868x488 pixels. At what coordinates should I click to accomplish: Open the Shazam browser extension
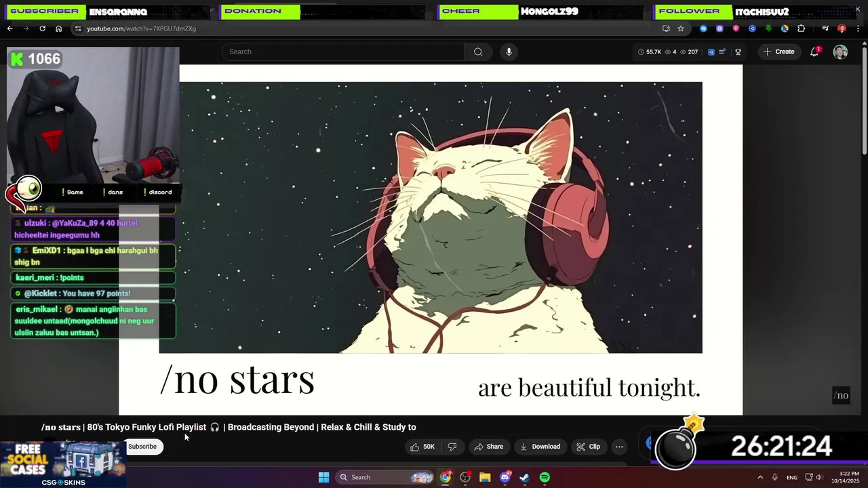703,28
